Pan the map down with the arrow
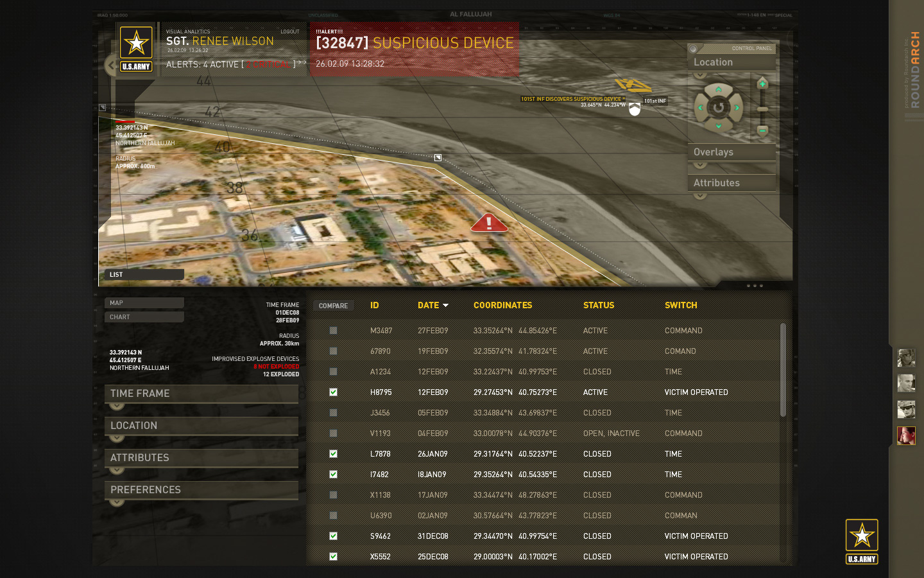This screenshot has width=924, height=578. click(719, 127)
